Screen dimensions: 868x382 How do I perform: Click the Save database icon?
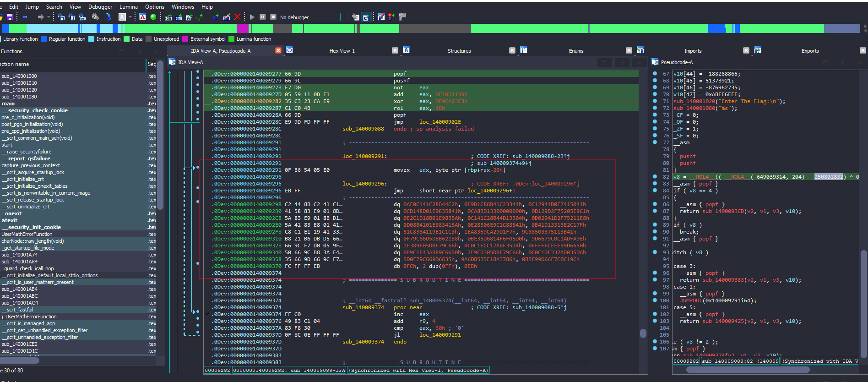coord(10,17)
